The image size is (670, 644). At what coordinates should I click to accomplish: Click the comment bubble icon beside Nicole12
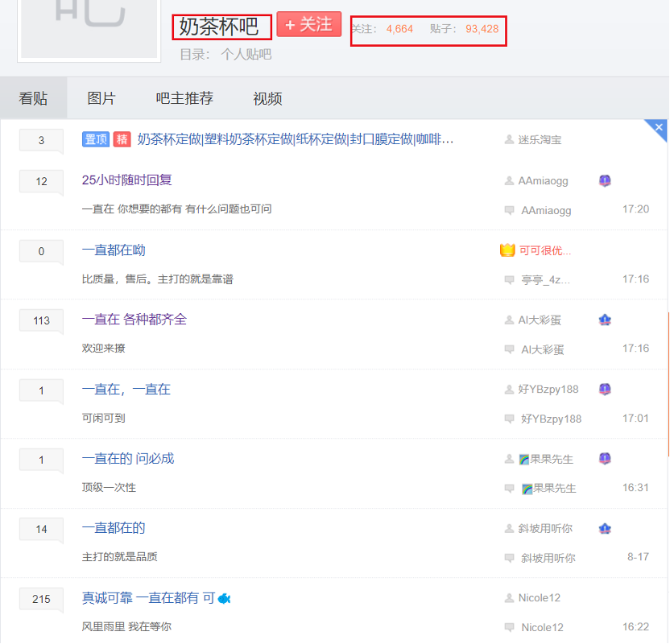[x=508, y=627]
